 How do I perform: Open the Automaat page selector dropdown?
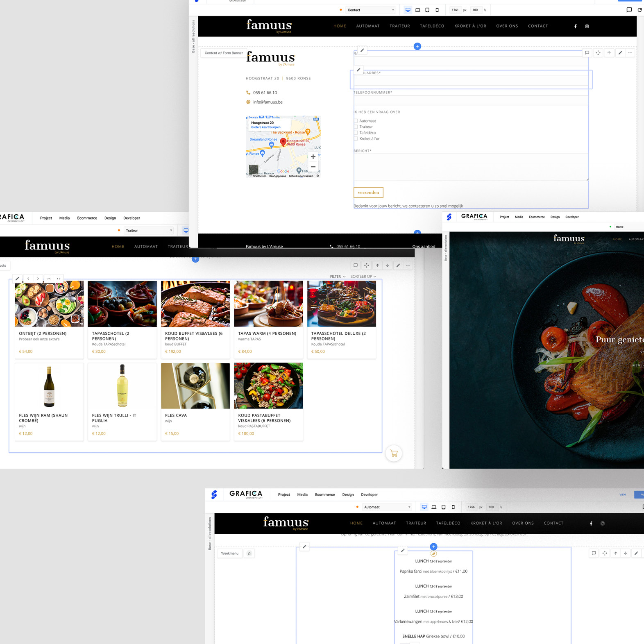point(387,507)
